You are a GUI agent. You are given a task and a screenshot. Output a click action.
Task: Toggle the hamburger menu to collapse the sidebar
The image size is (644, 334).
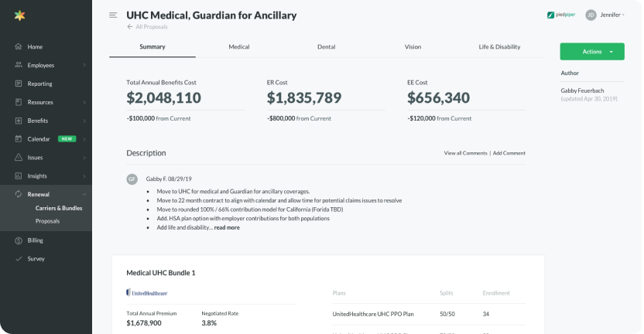pos(113,15)
